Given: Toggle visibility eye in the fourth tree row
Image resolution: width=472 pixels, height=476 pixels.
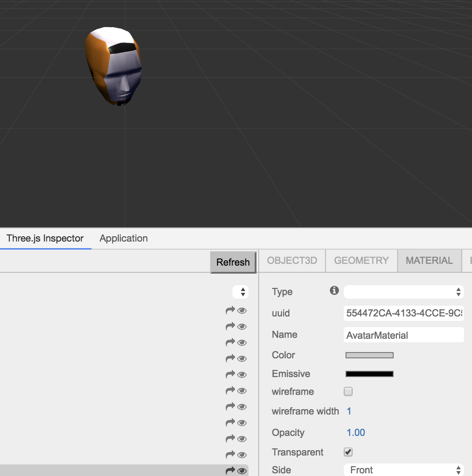Looking at the screenshot, I should (242, 359).
